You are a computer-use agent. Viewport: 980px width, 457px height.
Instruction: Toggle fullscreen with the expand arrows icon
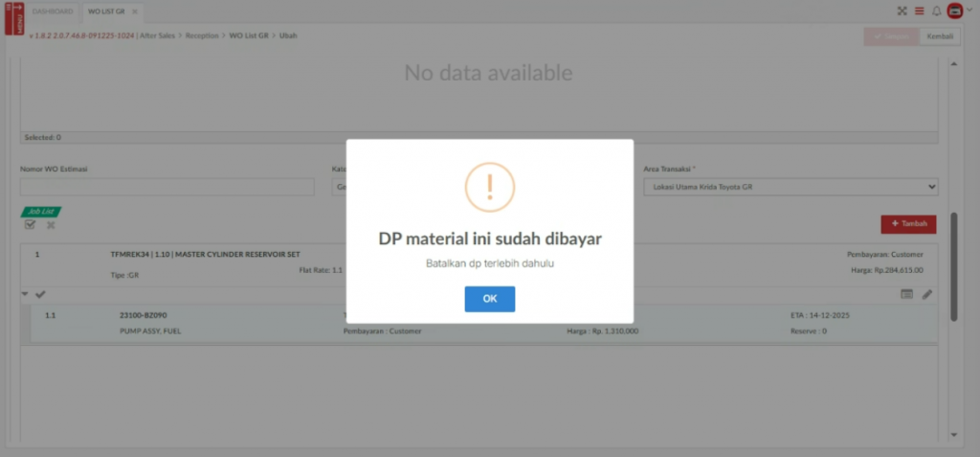tap(902, 11)
